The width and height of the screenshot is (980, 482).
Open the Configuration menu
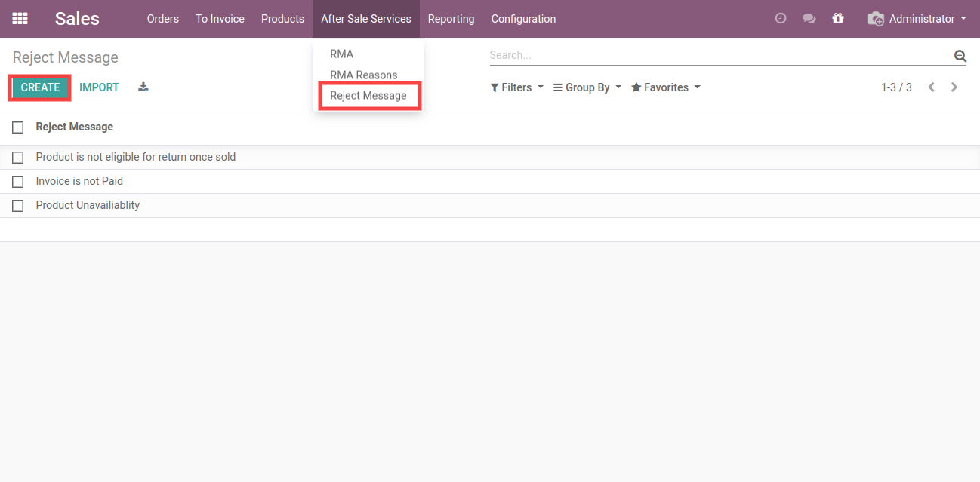(x=523, y=19)
